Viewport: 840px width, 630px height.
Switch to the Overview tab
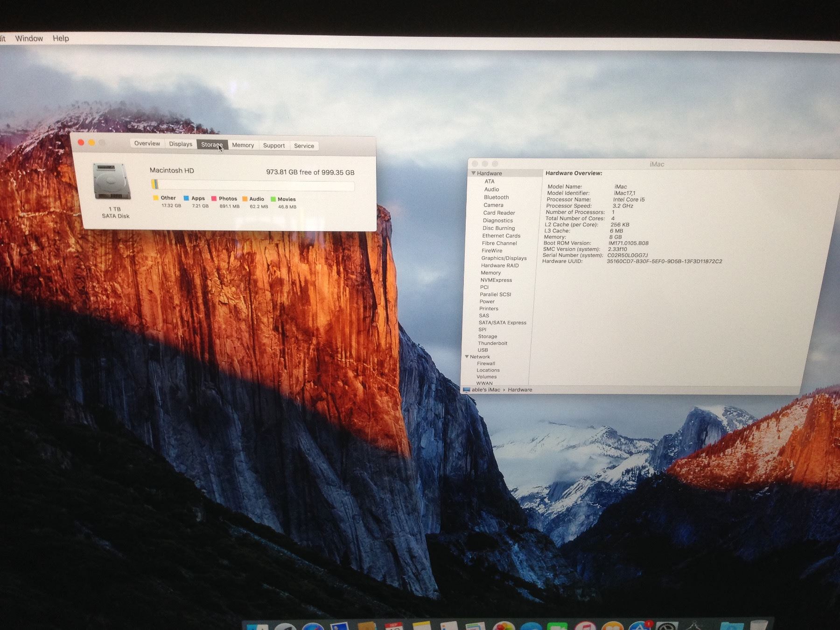click(x=147, y=144)
